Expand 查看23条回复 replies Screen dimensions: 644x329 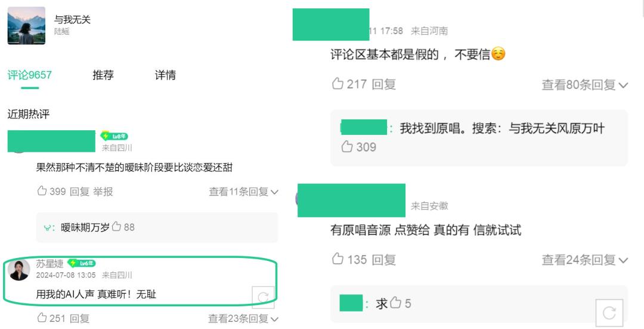coord(243,319)
